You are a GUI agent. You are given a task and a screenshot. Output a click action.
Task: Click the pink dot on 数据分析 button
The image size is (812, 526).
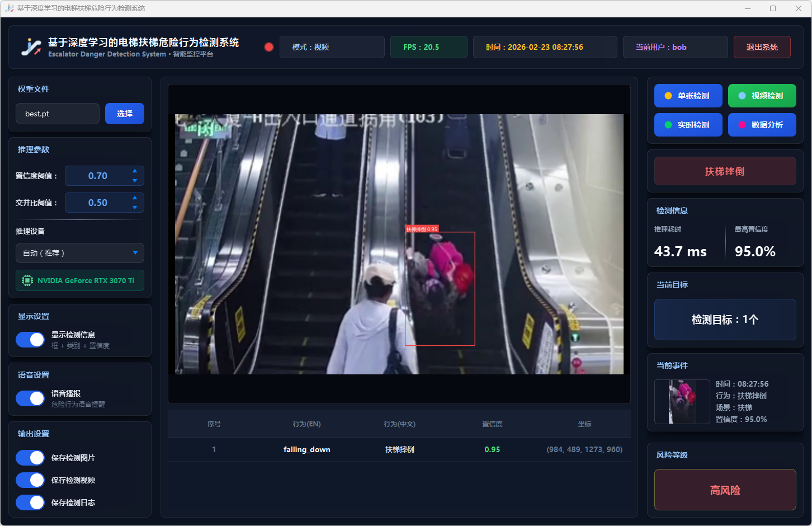pyautogui.click(x=742, y=125)
